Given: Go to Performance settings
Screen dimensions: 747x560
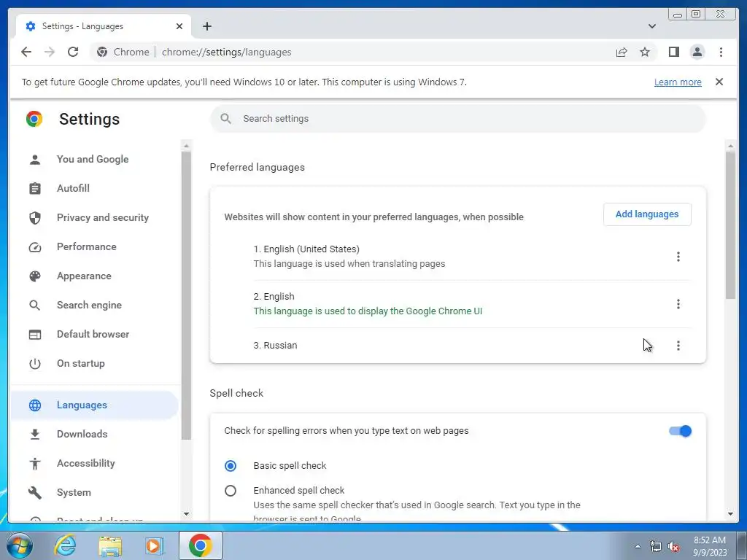Looking at the screenshot, I should [86, 246].
